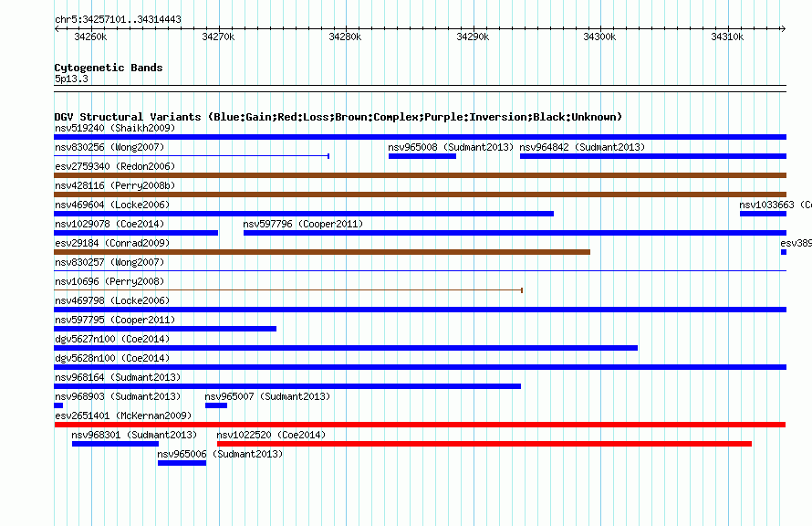Screen dimensions: 812x526
Task: Open the nsv968164 (Sudmant2013) blue bar
Action: tap(287, 386)
